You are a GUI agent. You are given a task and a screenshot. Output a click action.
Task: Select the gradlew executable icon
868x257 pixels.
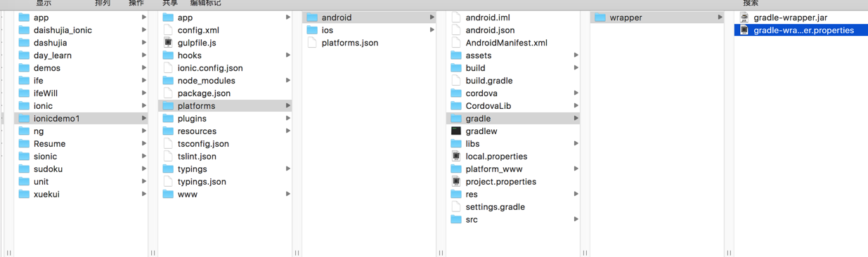456,131
